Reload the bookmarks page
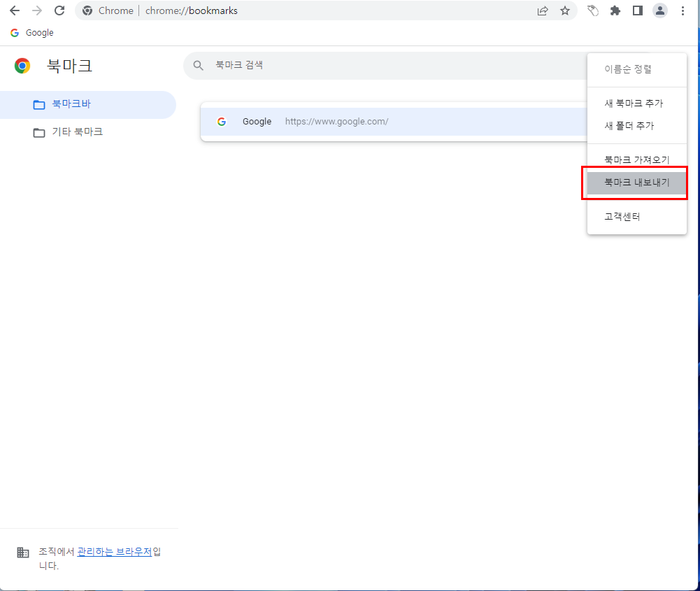Viewport: 700px width, 591px height. (59, 10)
